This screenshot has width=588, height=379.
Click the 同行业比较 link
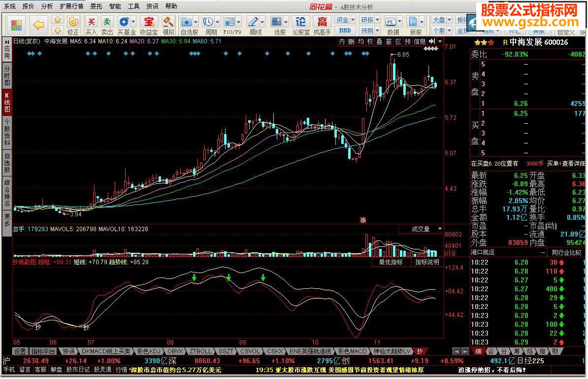[566, 252]
